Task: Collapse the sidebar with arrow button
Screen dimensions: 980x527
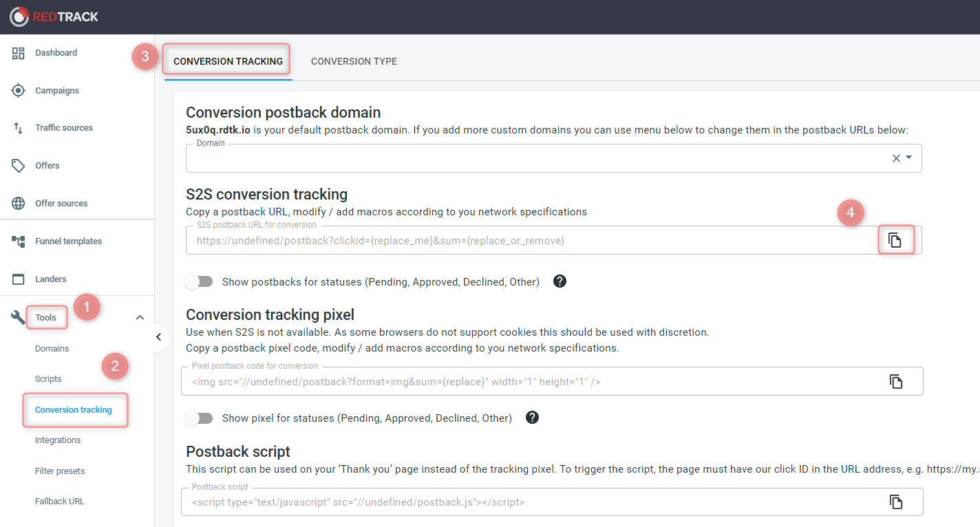Action: (x=158, y=337)
